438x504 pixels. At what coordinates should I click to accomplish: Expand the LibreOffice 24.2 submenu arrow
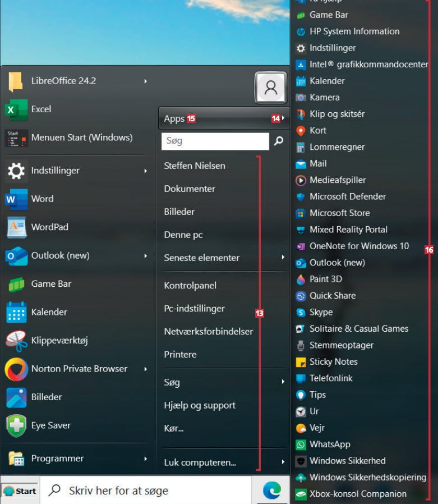pos(145,81)
